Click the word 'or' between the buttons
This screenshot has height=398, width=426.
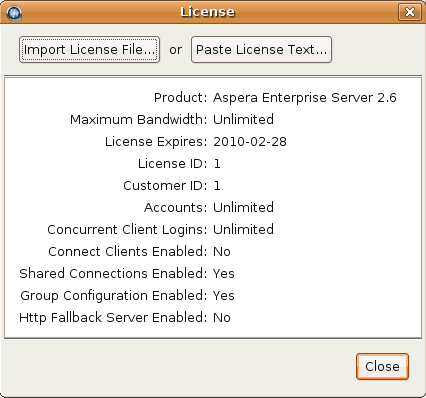(x=175, y=50)
